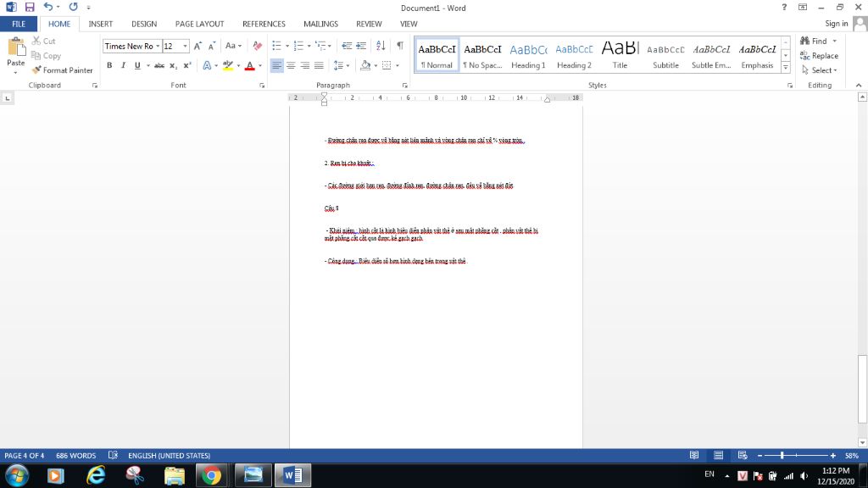Expand the Styles gallery more button
This screenshot has height=488, width=868.
point(786,68)
